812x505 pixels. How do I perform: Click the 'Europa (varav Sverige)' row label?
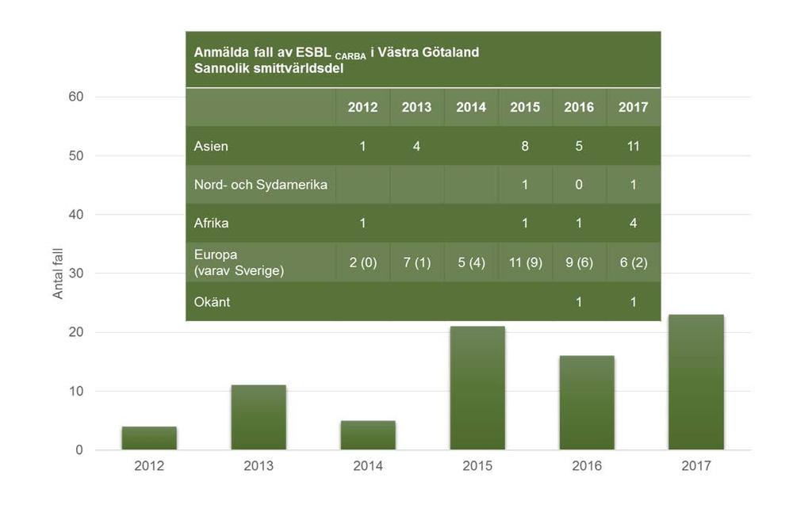click(x=239, y=262)
